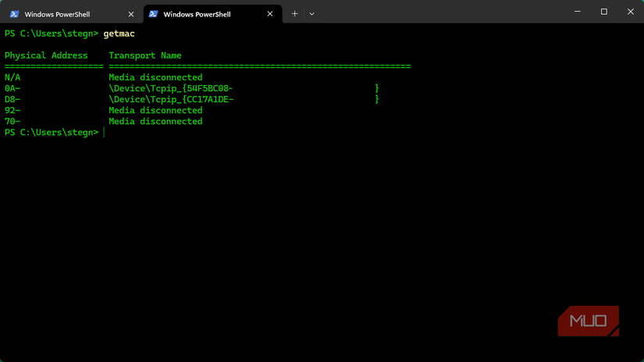
Task: Close the Windows Terminal window
Action: click(630, 12)
